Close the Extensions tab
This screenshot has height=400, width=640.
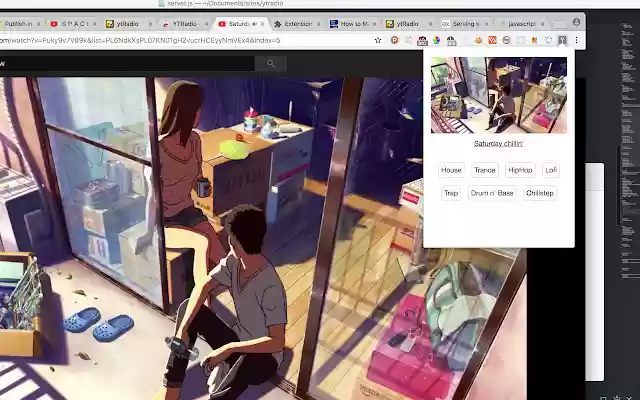click(x=318, y=24)
